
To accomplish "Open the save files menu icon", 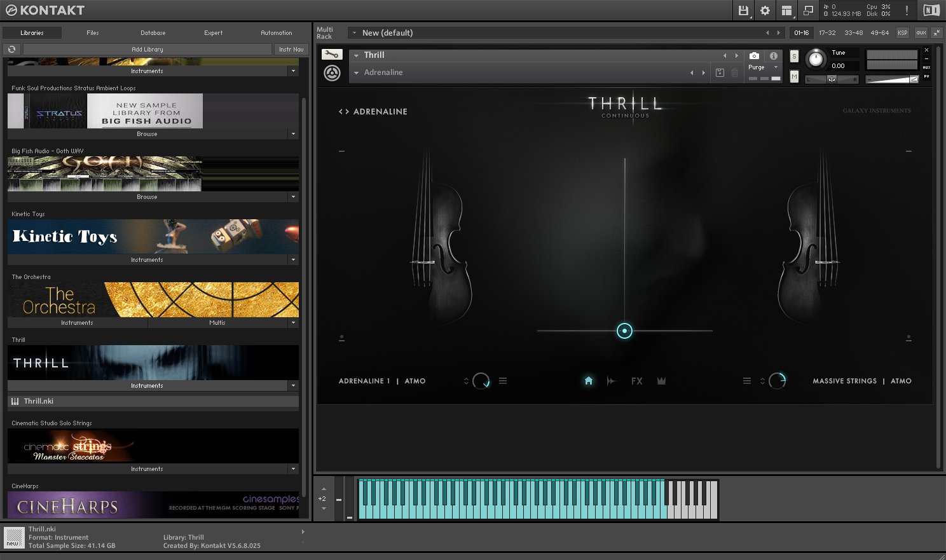I will pyautogui.click(x=743, y=10).
